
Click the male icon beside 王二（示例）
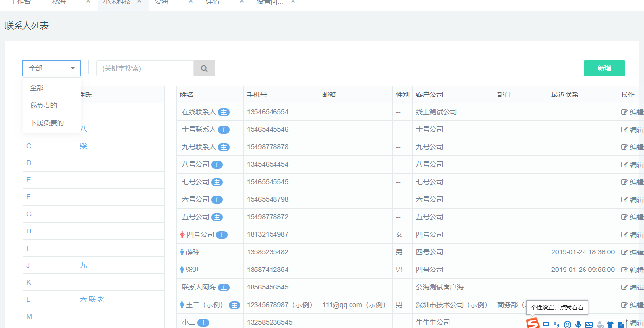(182, 305)
